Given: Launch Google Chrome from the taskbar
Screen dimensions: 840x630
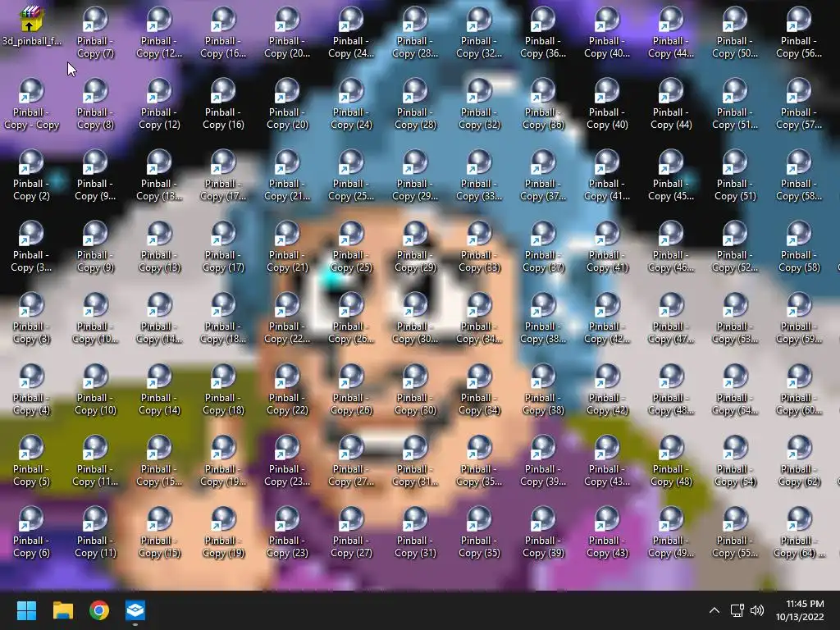Looking at the screenshot, I should point(99,610).
